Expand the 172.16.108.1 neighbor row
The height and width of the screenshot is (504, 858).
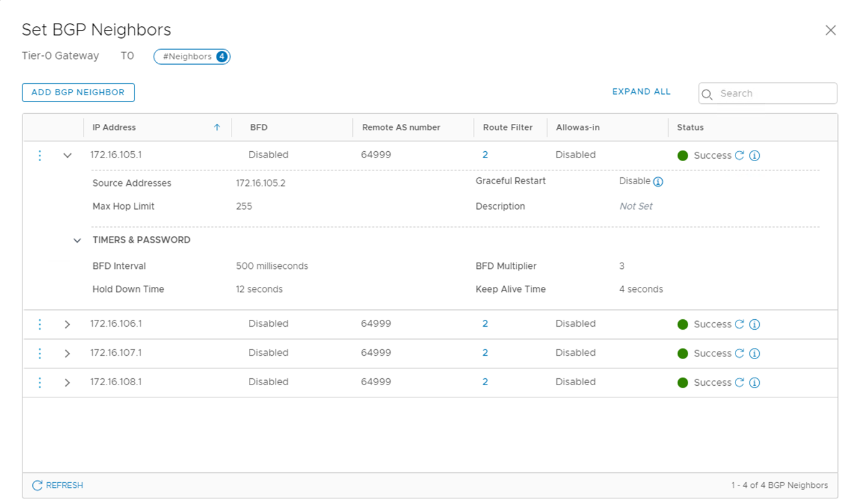click(67, 383)
